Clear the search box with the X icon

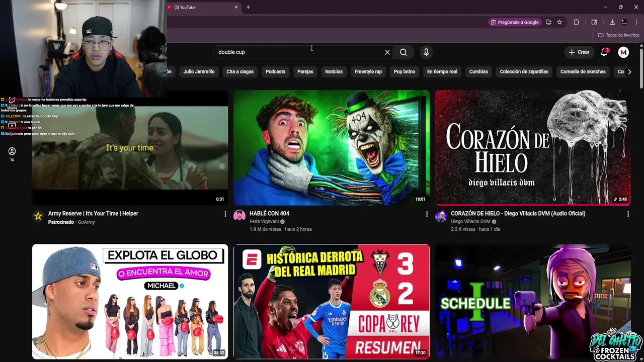pos(387,52)
